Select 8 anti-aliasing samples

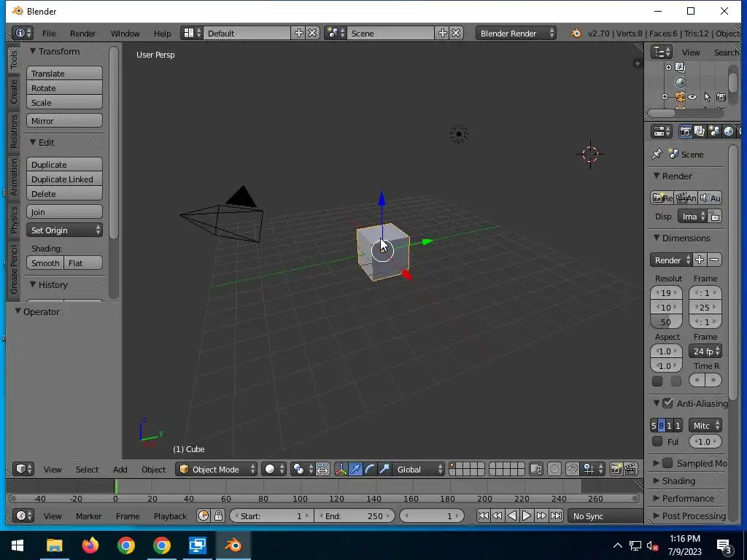[661, 425]
